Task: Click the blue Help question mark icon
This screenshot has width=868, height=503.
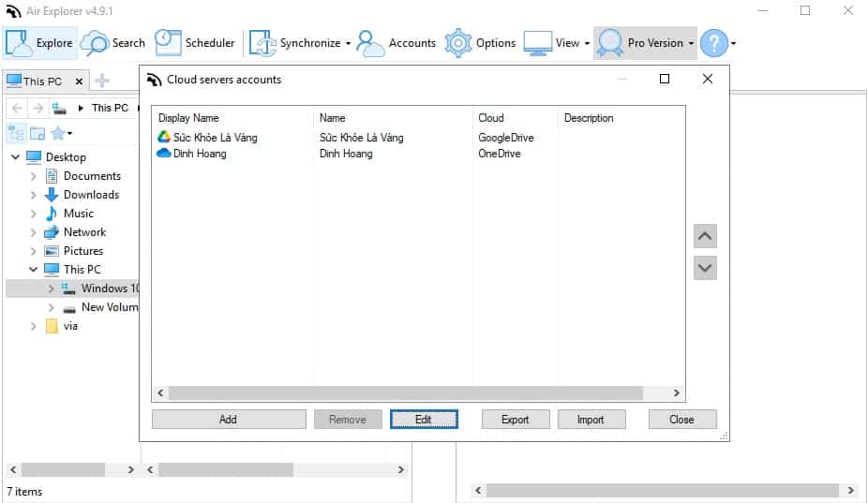Action: point(714,42)
